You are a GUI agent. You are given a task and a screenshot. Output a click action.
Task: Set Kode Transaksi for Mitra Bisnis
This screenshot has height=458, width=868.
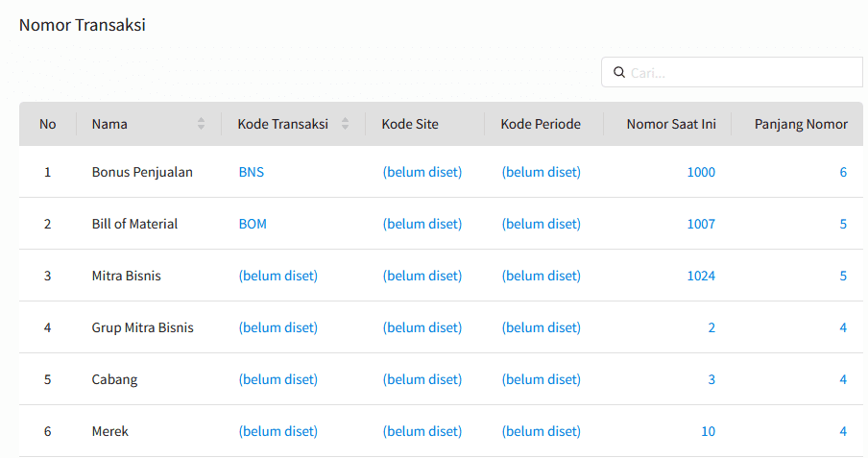coord(277,276)
